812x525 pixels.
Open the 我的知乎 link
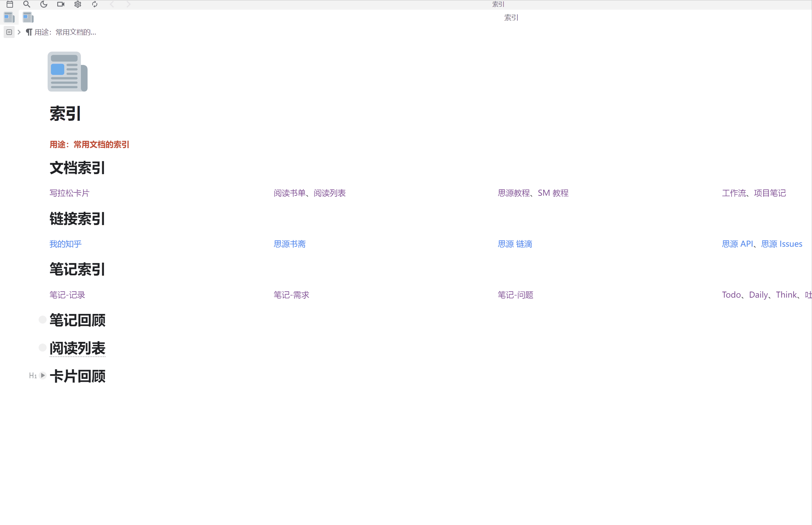pos(65,244)
